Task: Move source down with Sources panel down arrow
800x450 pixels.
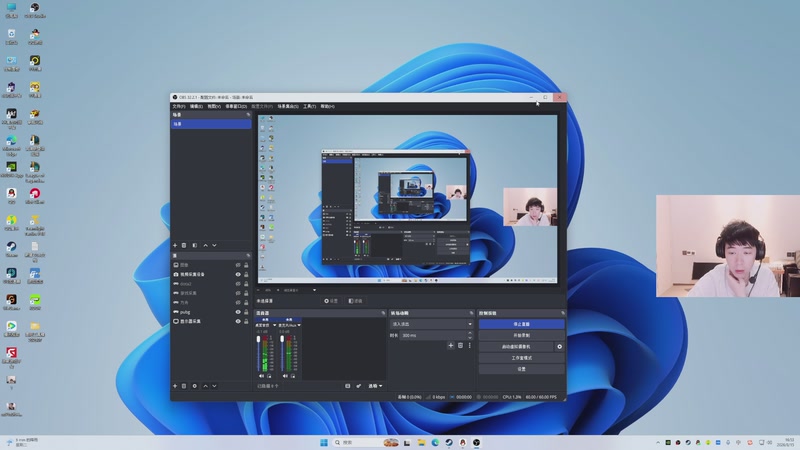Action: pyautogui.click(x=214, y=386)
